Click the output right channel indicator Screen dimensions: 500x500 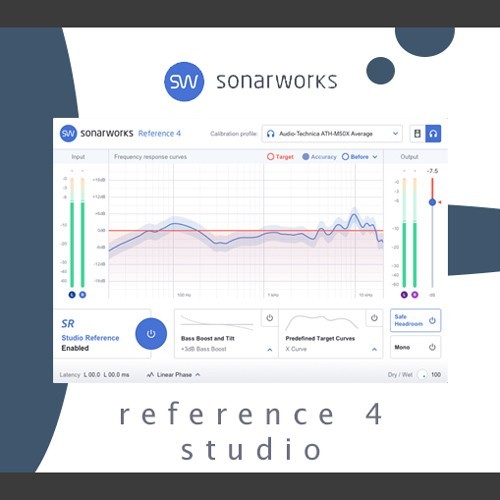tap(415, 295)
